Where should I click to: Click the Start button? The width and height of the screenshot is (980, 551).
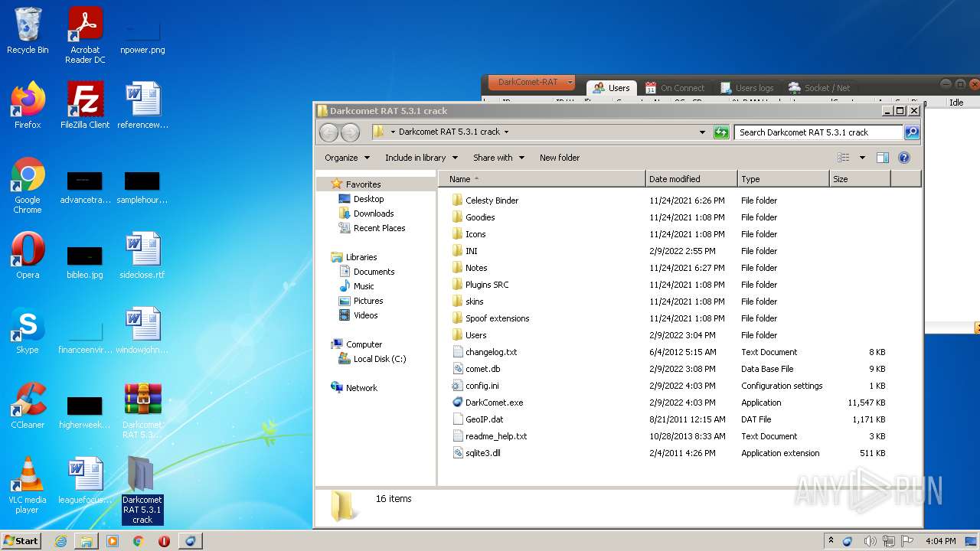(x=21, y=541)
